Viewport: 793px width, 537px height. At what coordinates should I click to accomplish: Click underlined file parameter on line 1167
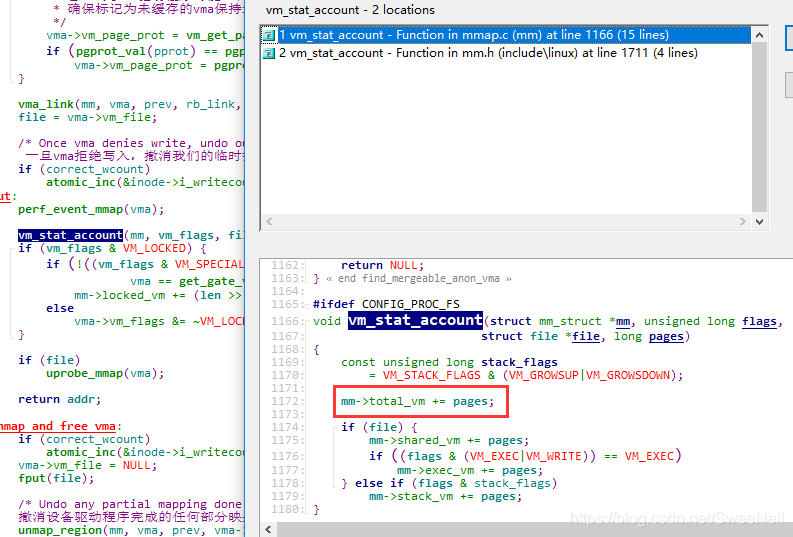click(586, 336)
